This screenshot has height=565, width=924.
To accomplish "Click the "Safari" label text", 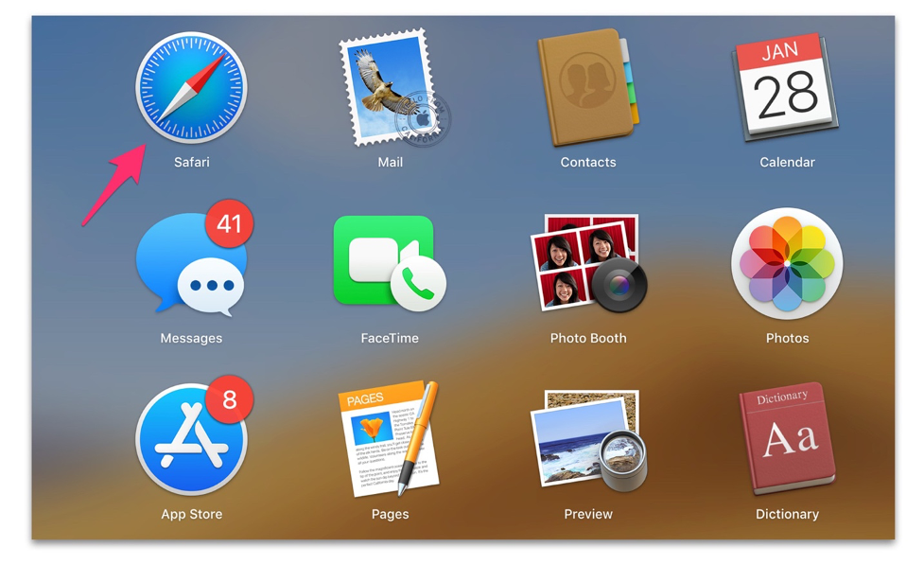I will [192, 162].
